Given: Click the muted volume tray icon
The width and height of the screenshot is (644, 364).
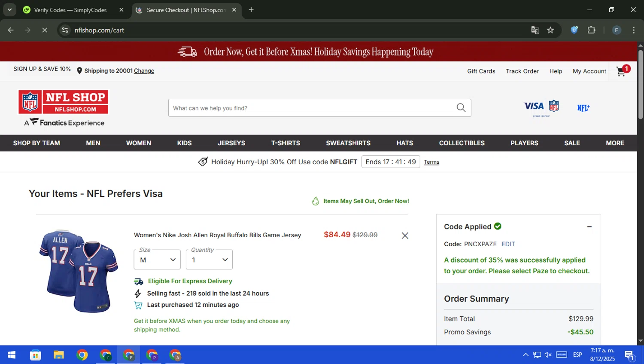Looking at the screenshot, I should (548, 355).
